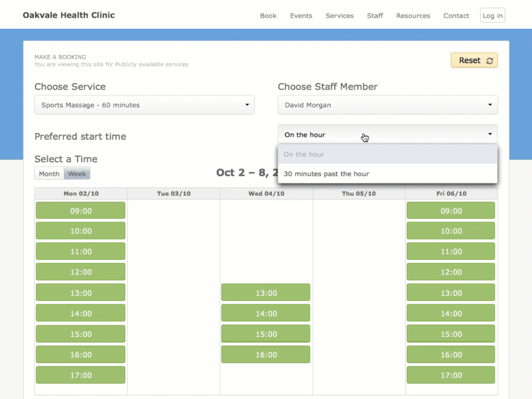
Task: Click the MAKE A BOOKING heading
Action: tap(60, 57)
